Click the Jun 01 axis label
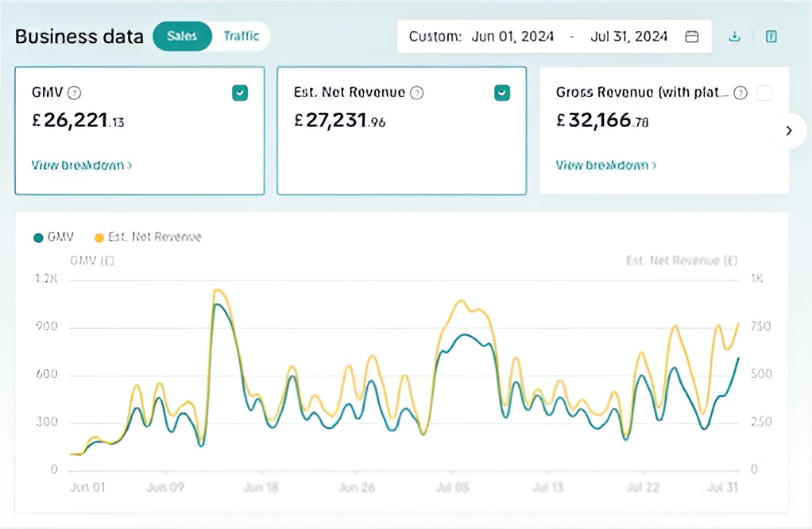The height and width of the screenshot is (529, 812). tap(87, 487)
